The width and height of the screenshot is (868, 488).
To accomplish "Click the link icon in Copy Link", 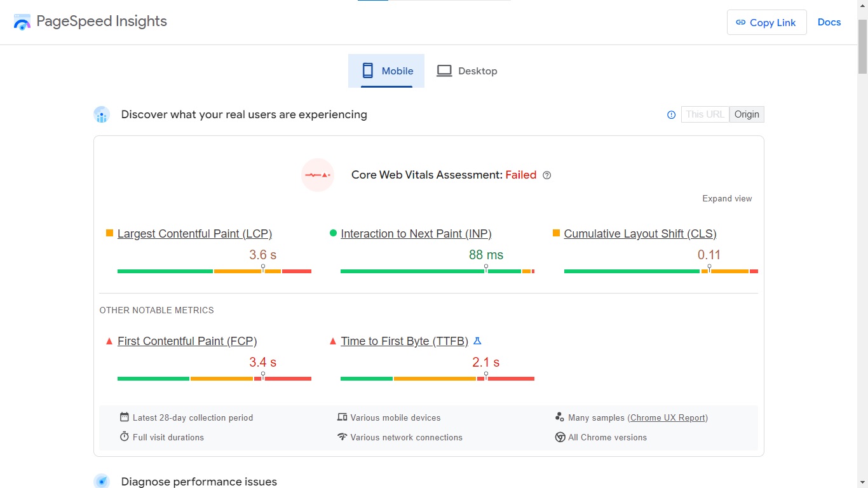I will [740, 22].
